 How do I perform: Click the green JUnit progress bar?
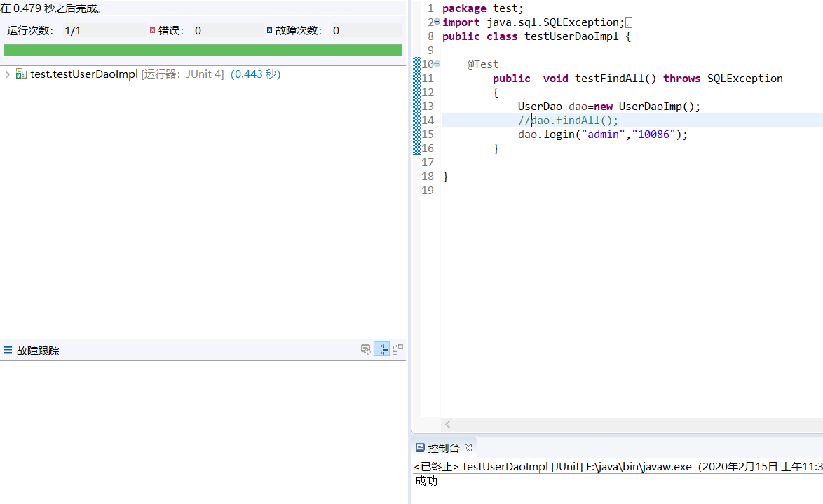click(203, 50)
